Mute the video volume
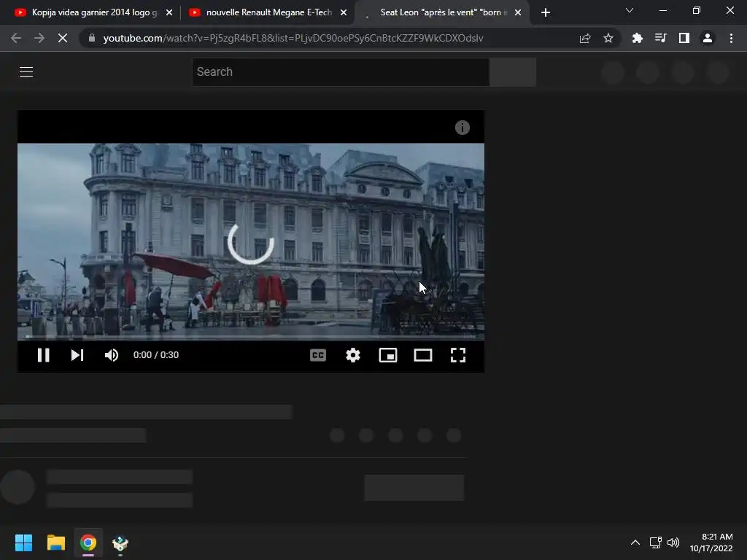The width and height of the screenshot is (747, 560). coord(112,355)
